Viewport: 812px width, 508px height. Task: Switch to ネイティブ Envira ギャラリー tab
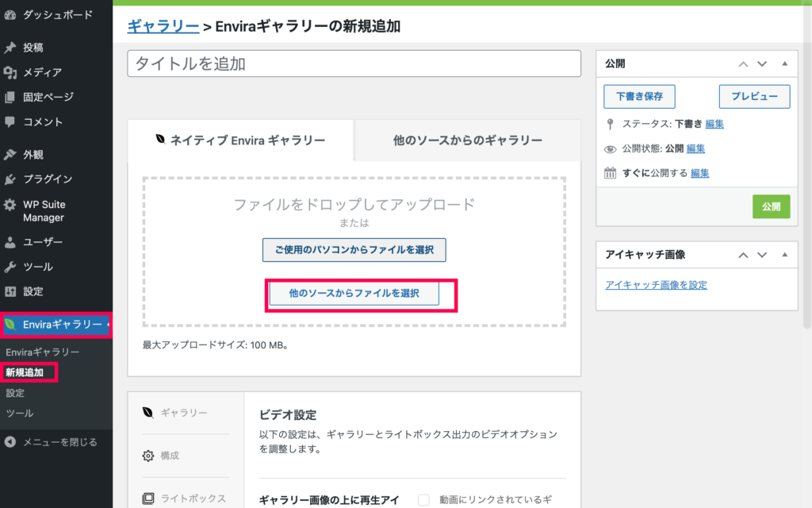click(240, 140)
